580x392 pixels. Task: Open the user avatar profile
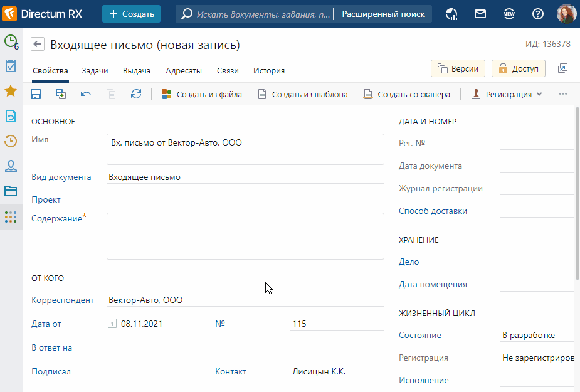pyautogui.click(x=566, y=14)
